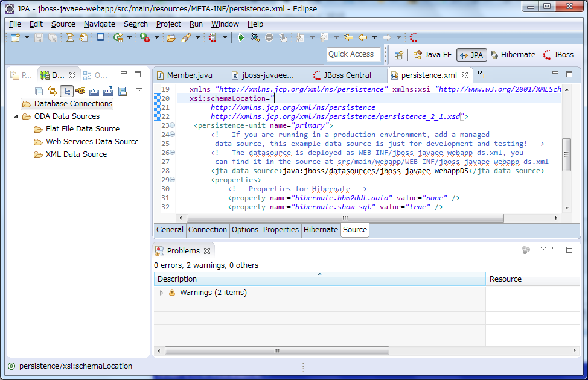Image resolution: width=588 pixels, height=380 pixels.
Task: Click the Import connection profiles icon
Action: tap(94, 91)
